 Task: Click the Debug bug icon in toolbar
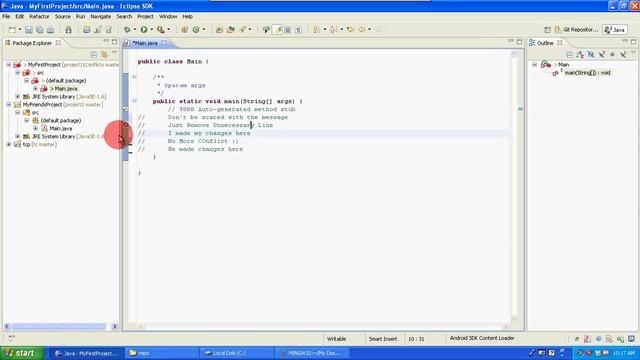(x=127, y=30)
